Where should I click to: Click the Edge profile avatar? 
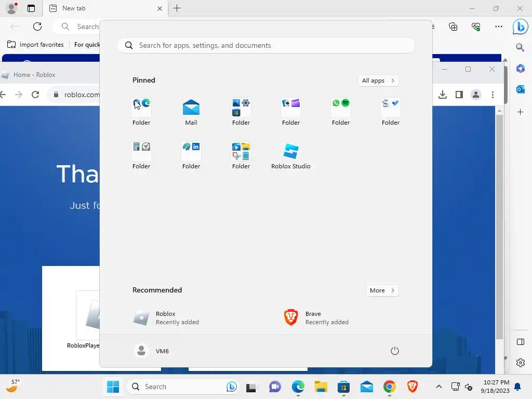12,8
